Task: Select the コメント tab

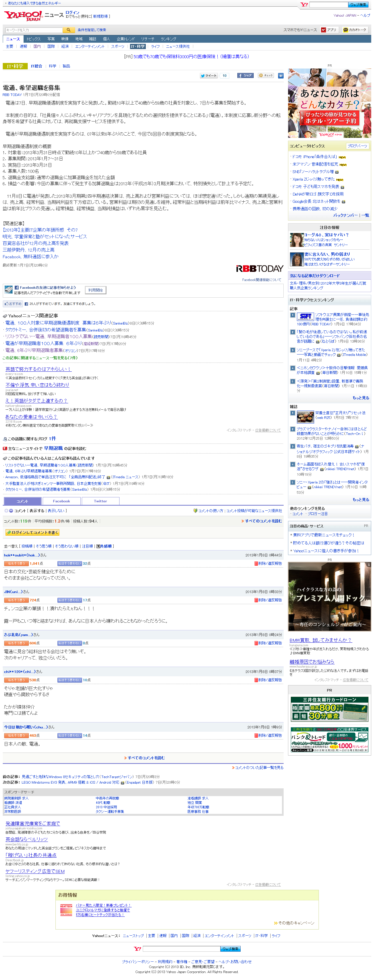Action: coord(22,501)
